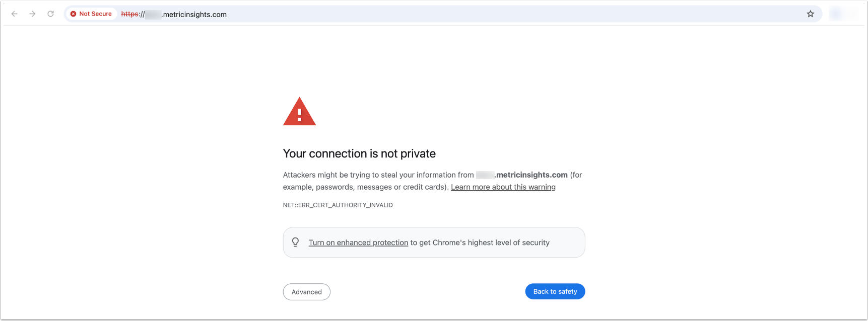Click the browser forward arrow
This screenshot has height=321, width=868.
click(32, 14)
